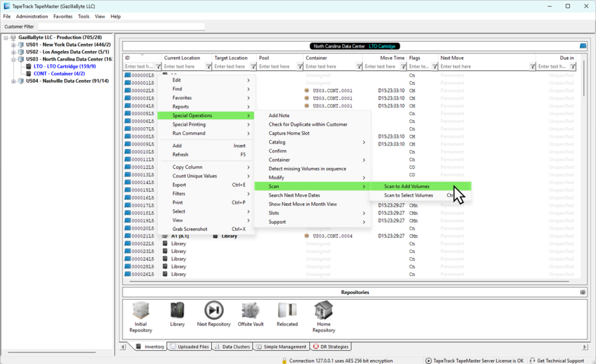Open the File menu
Screen dimensions: 596x364
point(7,17)
